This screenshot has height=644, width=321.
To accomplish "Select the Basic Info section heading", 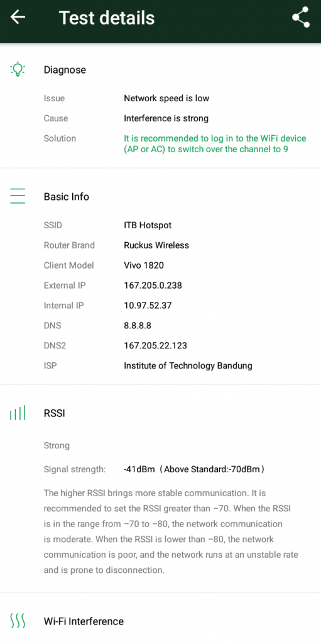I will point(67,197).
